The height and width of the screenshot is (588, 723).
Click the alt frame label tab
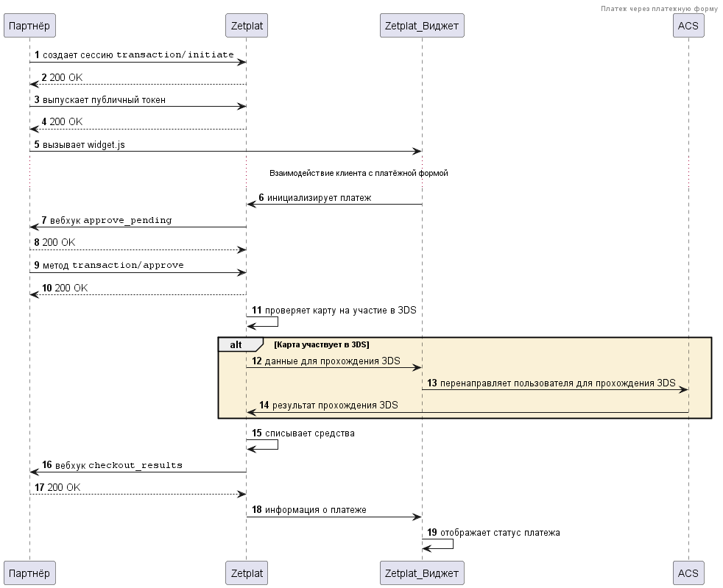(239, 344)
